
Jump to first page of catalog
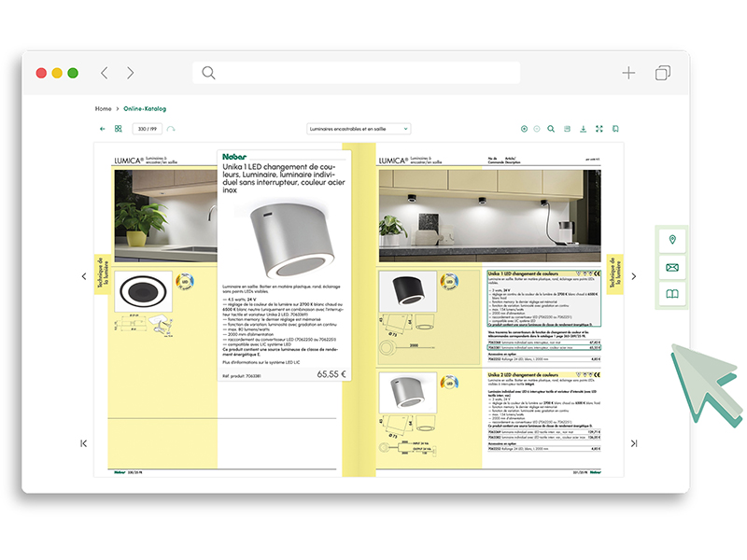click(x=84, y=443)
